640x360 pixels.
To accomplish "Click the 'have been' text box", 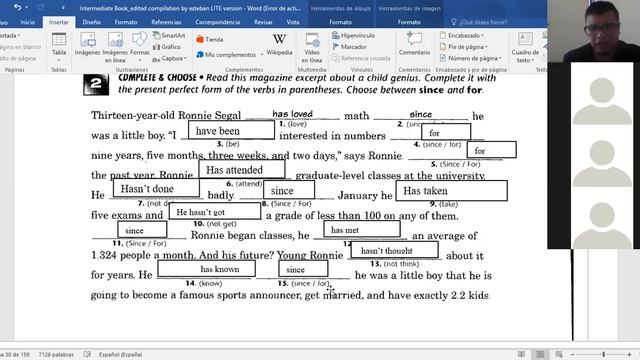I will [x=231, y=130].
